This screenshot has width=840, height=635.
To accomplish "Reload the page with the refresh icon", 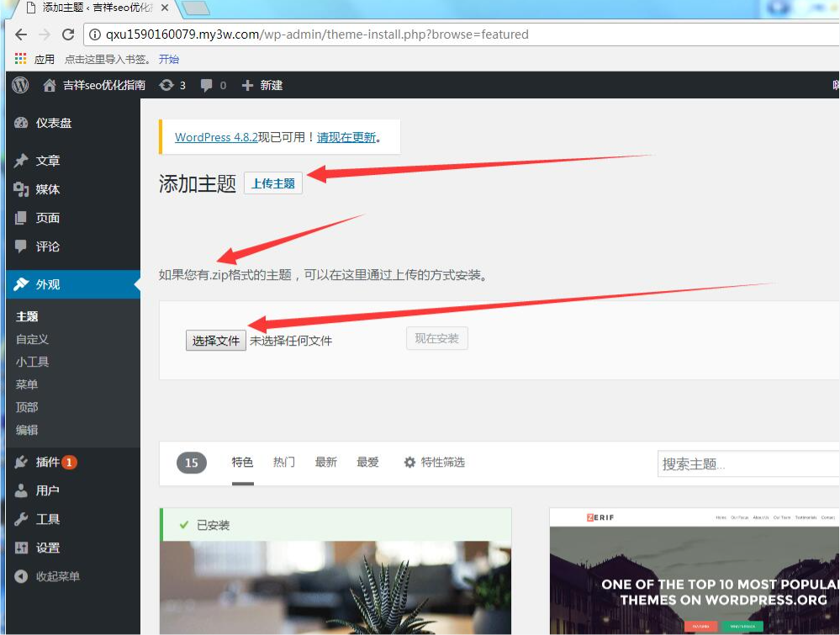I will pos(68,34).
